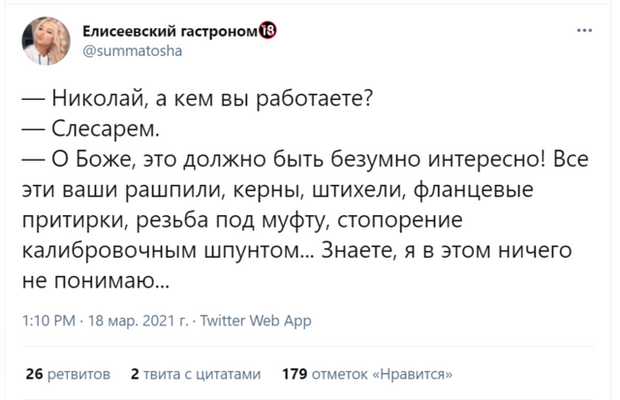Open the Елисеевский гастроном profile name

[170, 31]
